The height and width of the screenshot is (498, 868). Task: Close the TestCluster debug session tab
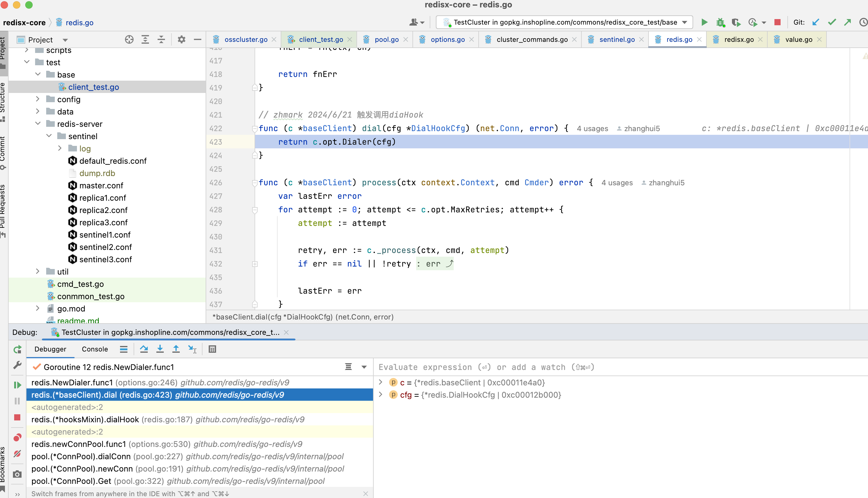[x=286, y=332]
